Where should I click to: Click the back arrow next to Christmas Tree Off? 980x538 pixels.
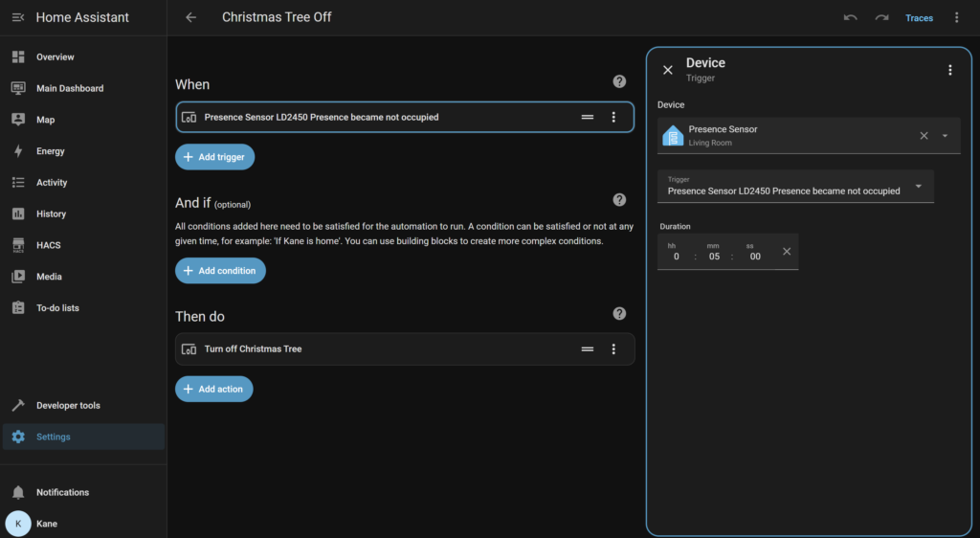[x=191, y=17]
